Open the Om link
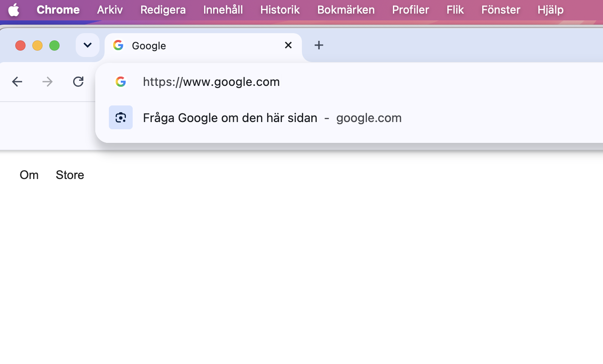The height and width of the screenshot is (364, 603). (29, 175)
